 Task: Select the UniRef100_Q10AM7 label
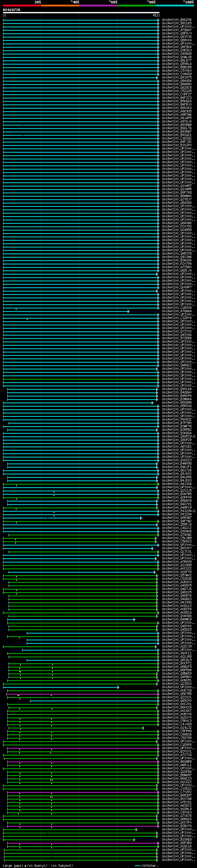tap(177, 186)
